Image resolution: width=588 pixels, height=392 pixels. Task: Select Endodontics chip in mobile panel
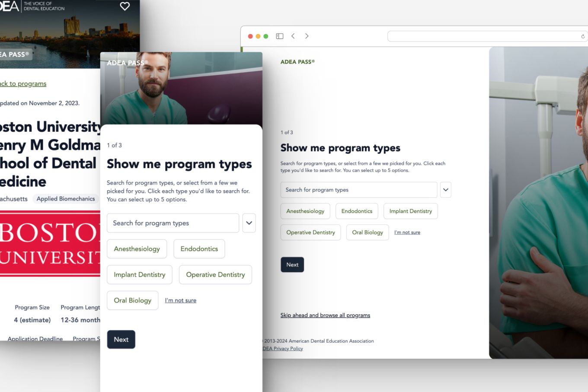(x=199, y=249)
